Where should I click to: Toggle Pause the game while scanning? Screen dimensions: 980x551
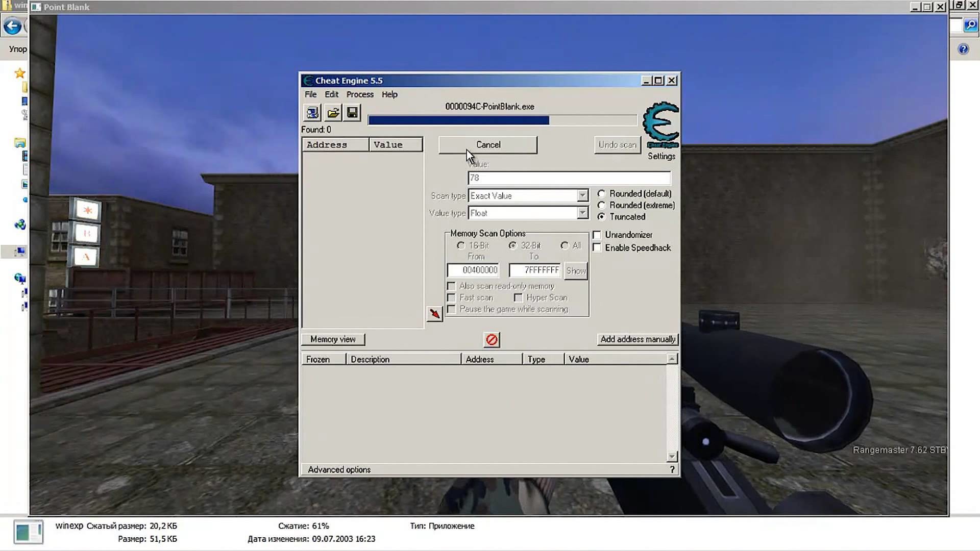(x=451, y=310)
